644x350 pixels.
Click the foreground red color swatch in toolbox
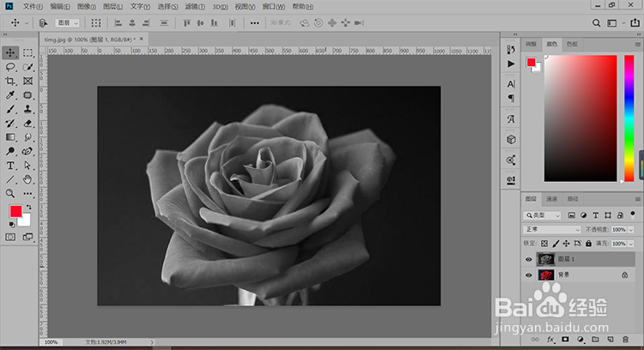click(15, 212)
